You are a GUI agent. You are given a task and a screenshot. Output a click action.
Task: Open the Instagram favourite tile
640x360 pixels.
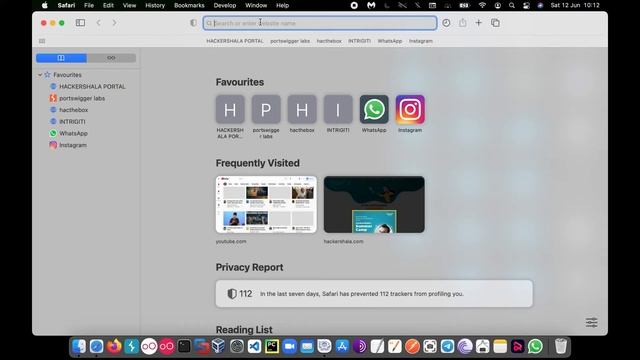point(410,109)
